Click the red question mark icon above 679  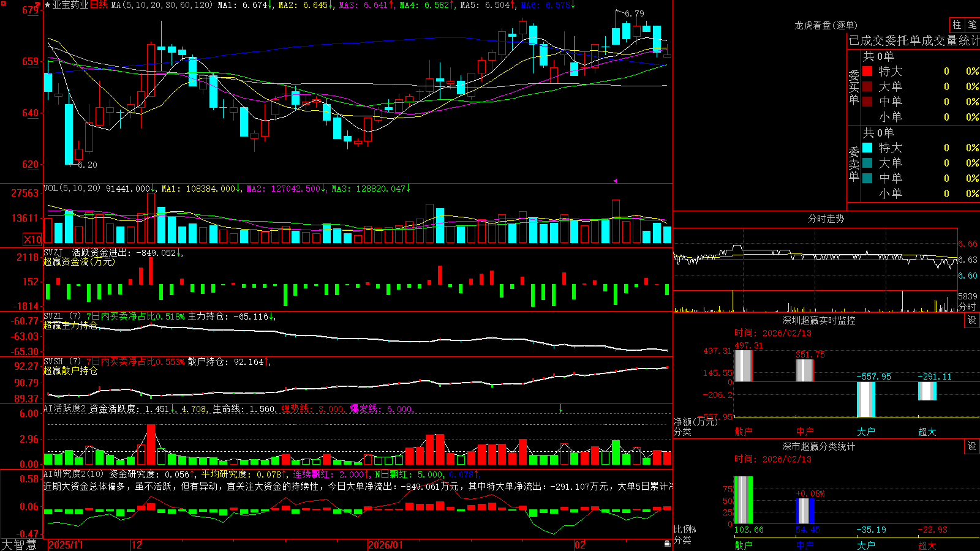pos(37,4)
